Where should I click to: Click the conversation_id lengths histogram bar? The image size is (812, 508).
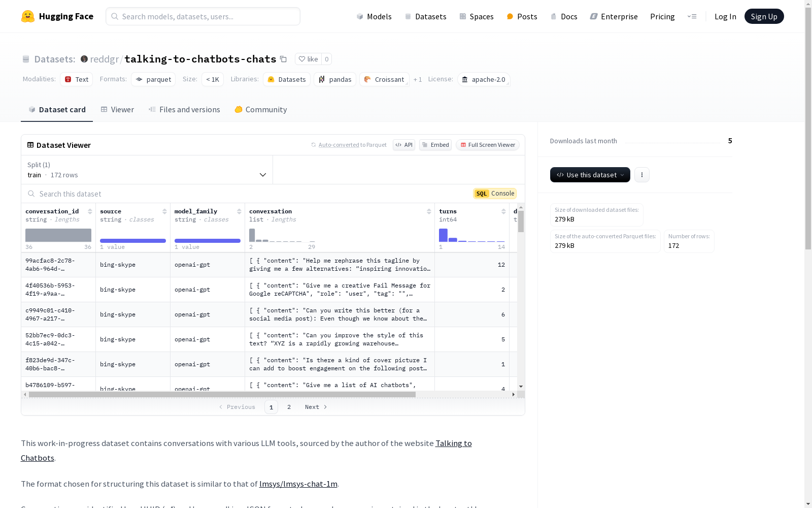[58, 235]
